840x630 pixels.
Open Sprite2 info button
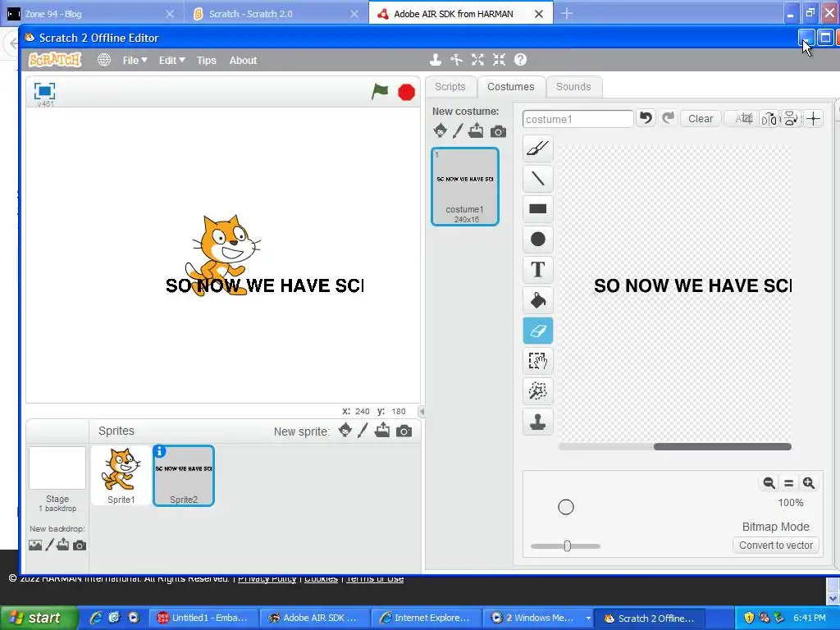click(x=160, y=451)
